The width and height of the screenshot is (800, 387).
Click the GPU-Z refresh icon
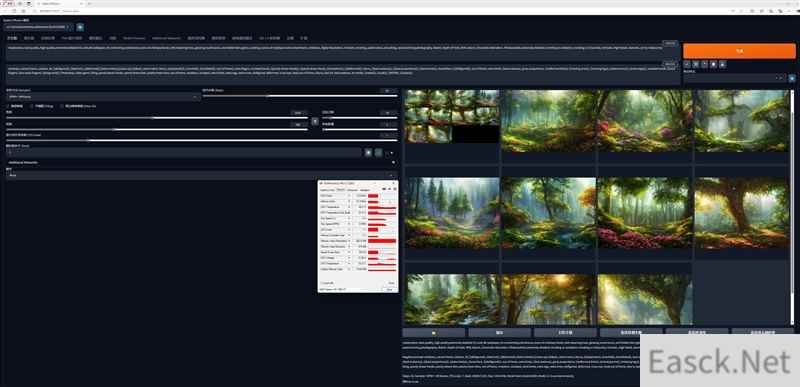(x=389, y=189)
